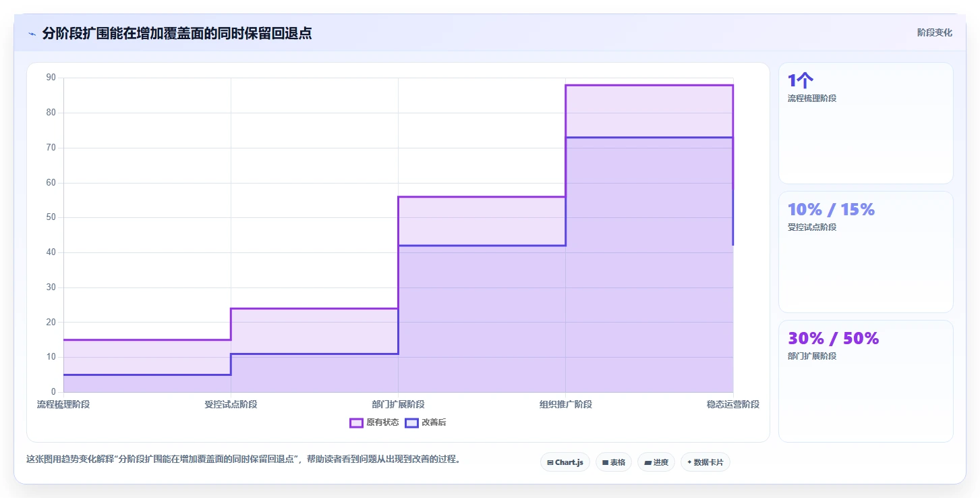Click the 阶段变化 label in header
The height and width of the screenshot is (498, 980).
coord(935,32)
